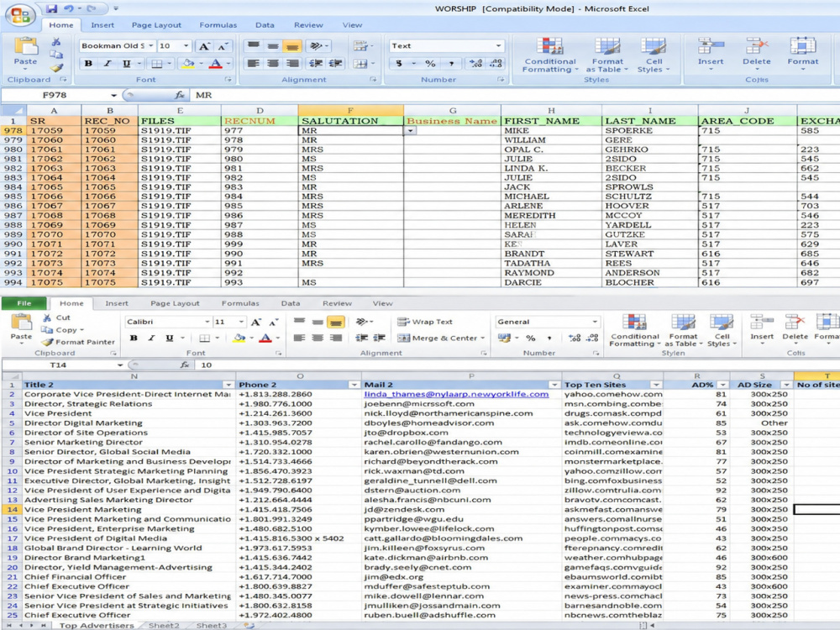Image resolution: width=840 pixels, height=630 pixels.
Task: Switch to the Sheet3 worksheet tab
Action: [x=211, y=625]
